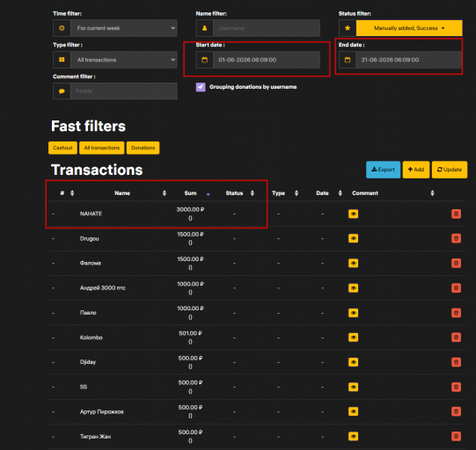View SS donation using eye icon
The height and width of the screenshot is (450, 476).
click(353, 387)
